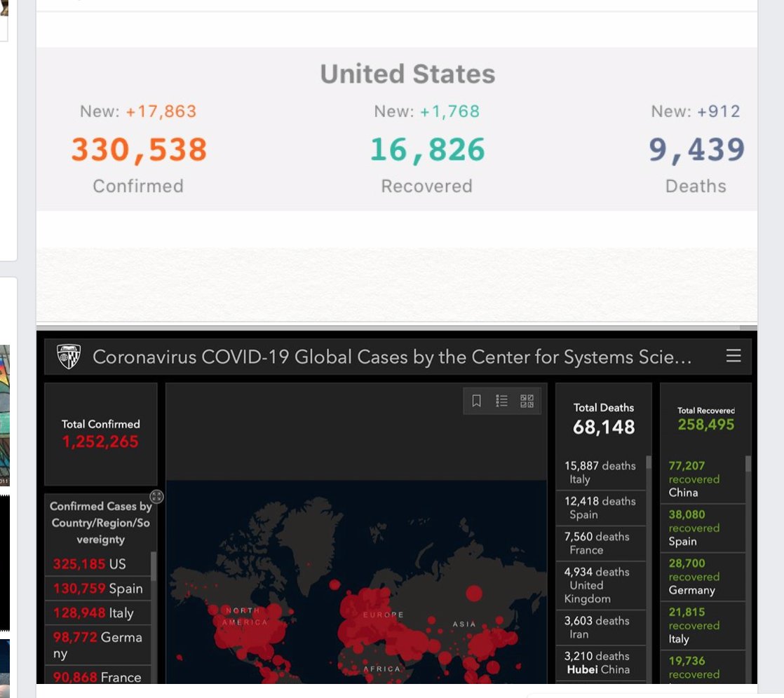This screenshot has height=698, width=784.
Task: Click the 38,080 recovered Spain entry
Action: click(x=703, y=528)
